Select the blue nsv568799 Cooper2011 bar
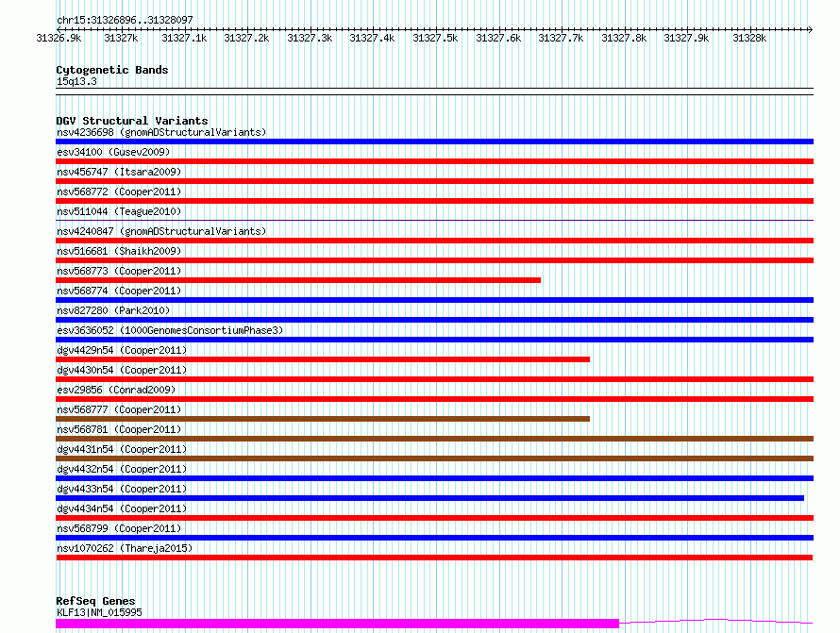Viewport: 840px width, 633px height. click(x=434, y=538)
